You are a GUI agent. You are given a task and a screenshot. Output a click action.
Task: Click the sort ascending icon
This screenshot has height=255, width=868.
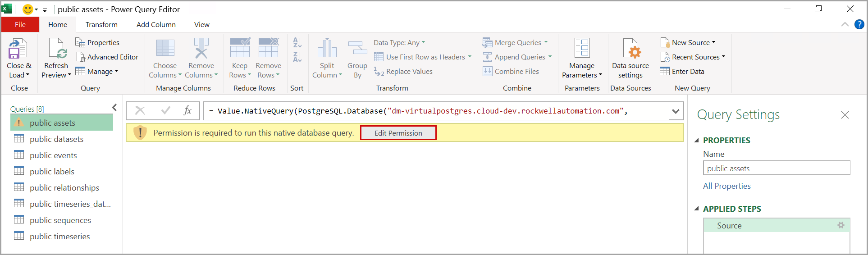pos(297,43)
